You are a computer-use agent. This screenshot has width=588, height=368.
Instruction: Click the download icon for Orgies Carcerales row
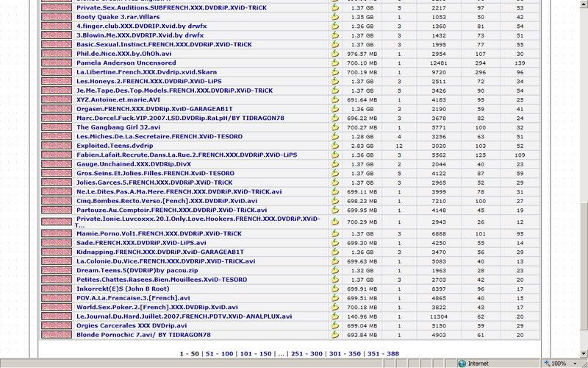[335, 325]
